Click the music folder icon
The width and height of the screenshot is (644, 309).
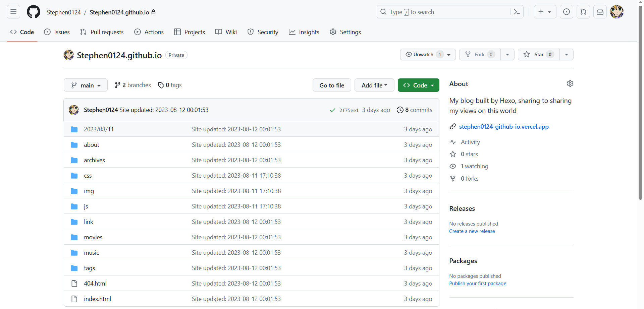(x=74, y=253)
